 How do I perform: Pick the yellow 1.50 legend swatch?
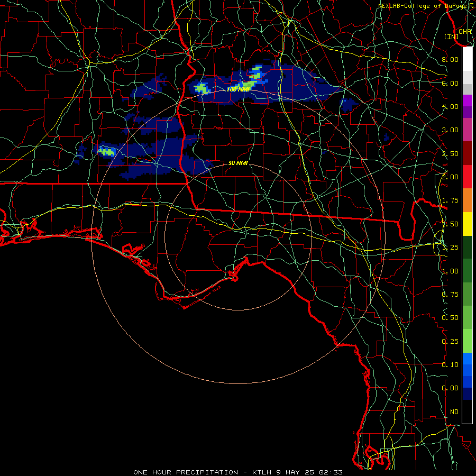pos(467,224)
